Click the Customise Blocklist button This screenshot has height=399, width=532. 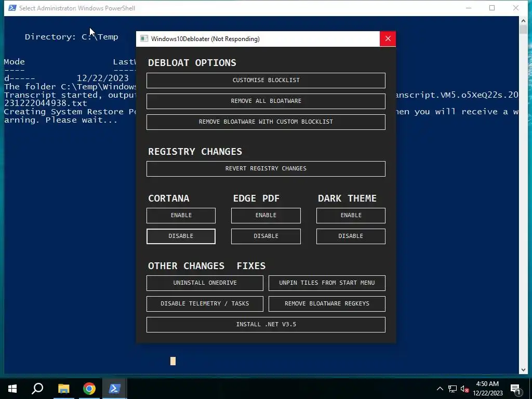tap(265, 81)
